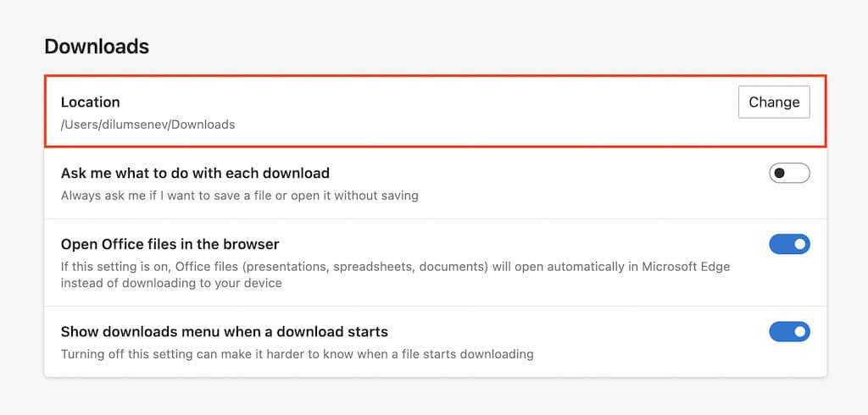Click 'Ask me what to do with each download' label
Screen dimensions: 868x415
click(x=195, y=173)
